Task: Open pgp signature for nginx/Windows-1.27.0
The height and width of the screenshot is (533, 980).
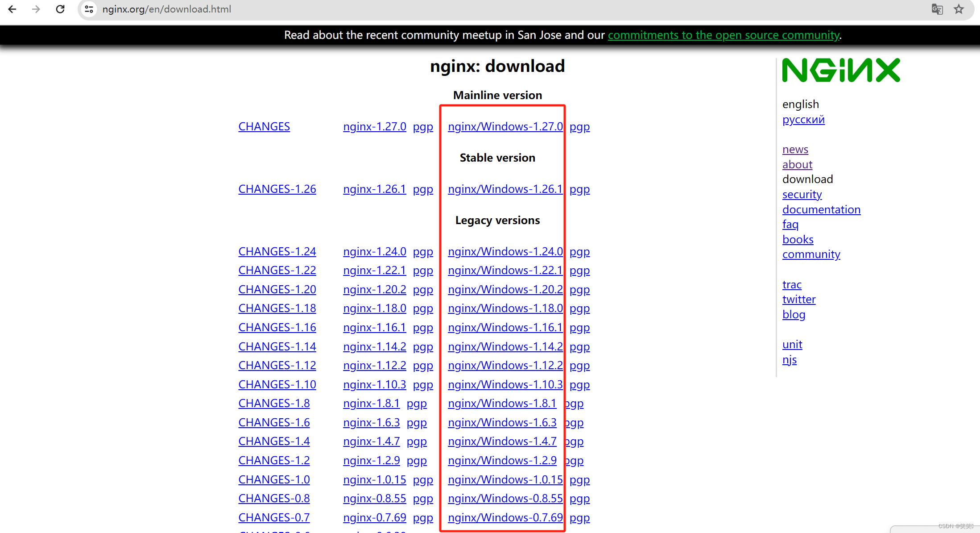Action: [579, 127]
